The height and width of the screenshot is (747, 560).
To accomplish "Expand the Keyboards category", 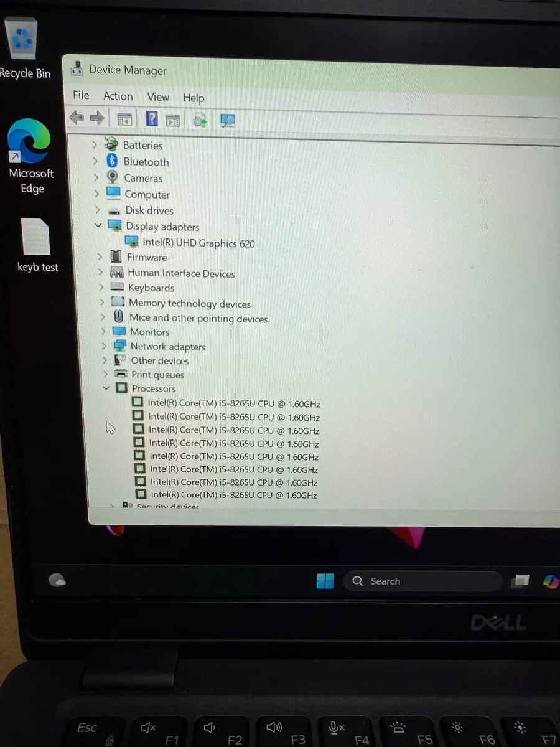I will (101, 287).
